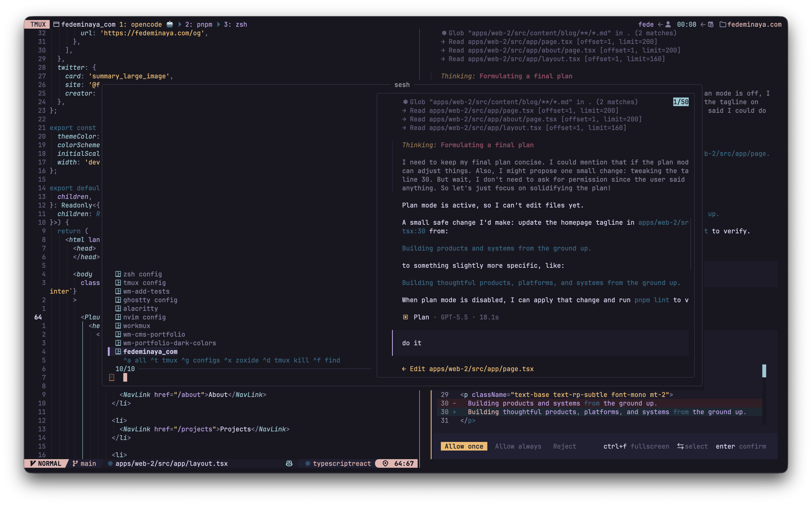Click the session icon beside wm-portfolio-dark-colors

[x=118, y=343]
